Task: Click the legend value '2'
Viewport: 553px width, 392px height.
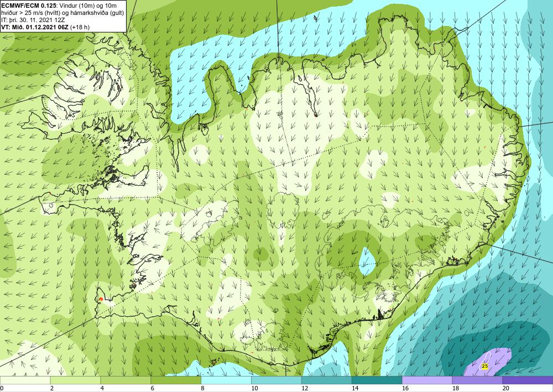Action: 52,388
